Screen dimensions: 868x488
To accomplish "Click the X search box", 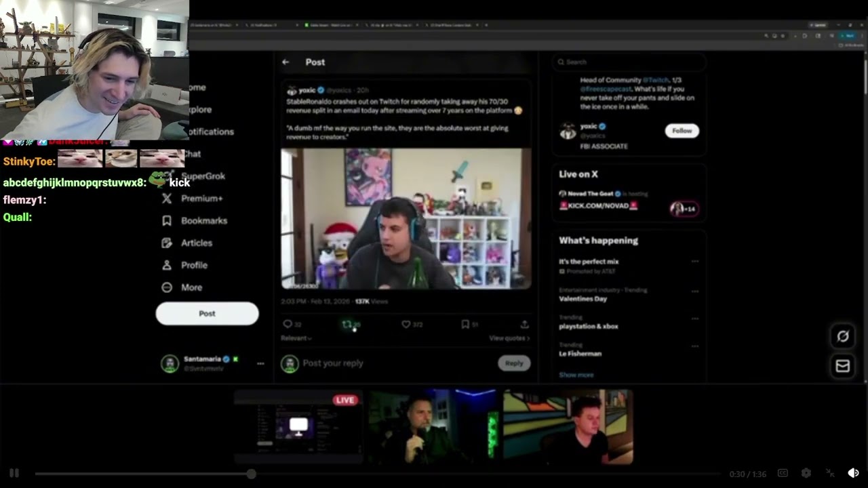I will click(629, 62).
